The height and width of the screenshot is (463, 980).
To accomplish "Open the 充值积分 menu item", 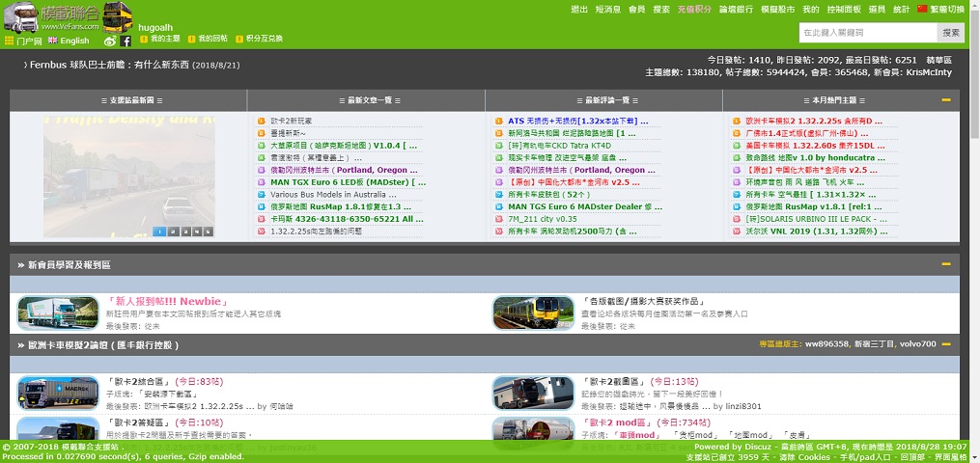I will (x=694, y=10).
